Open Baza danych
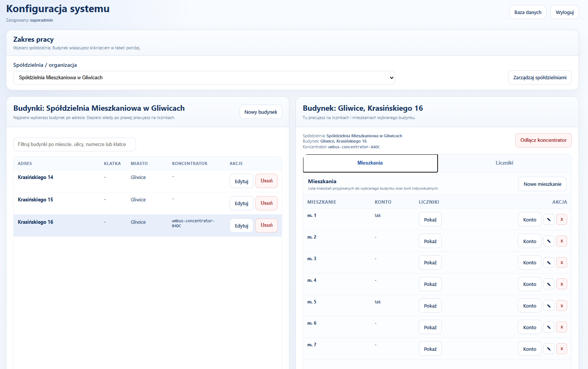 pos(528,12)
